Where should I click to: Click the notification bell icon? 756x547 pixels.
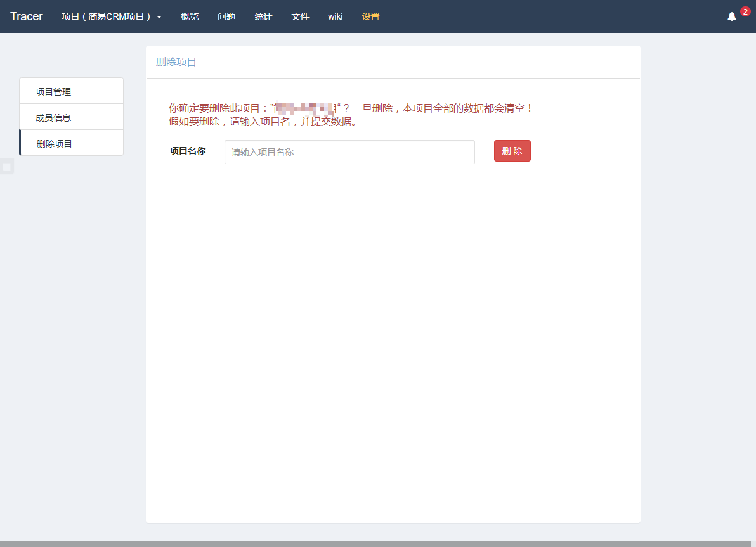click(x=732, y=16)
